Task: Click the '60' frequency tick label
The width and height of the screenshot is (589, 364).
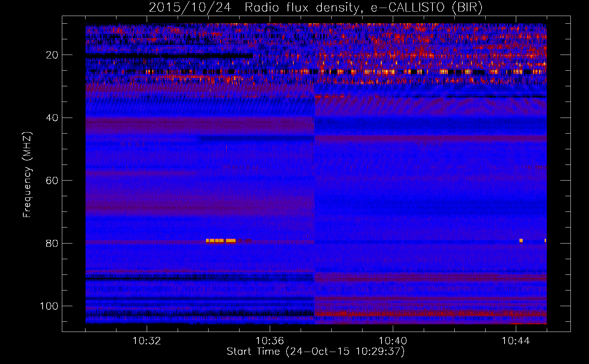Action: [x=52, y=181]
